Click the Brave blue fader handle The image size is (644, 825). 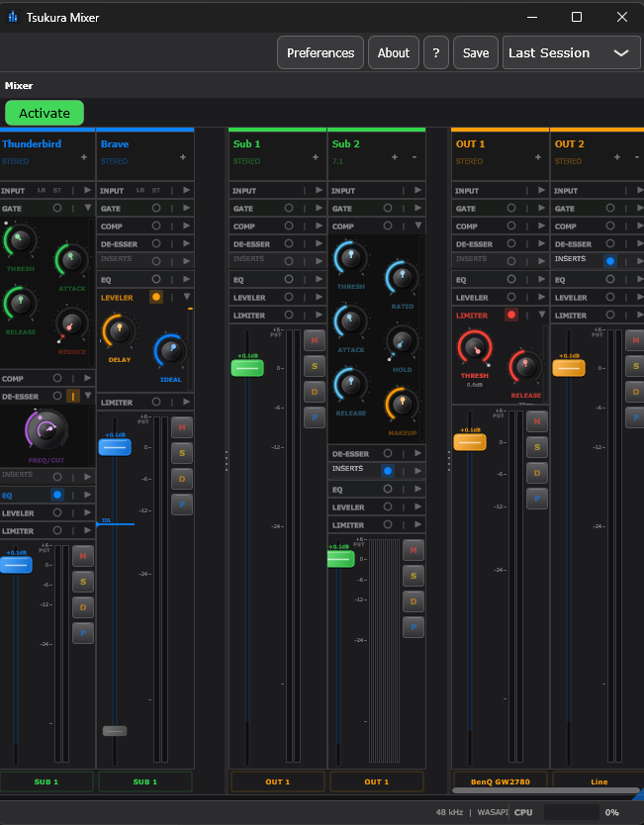[115, 447]
